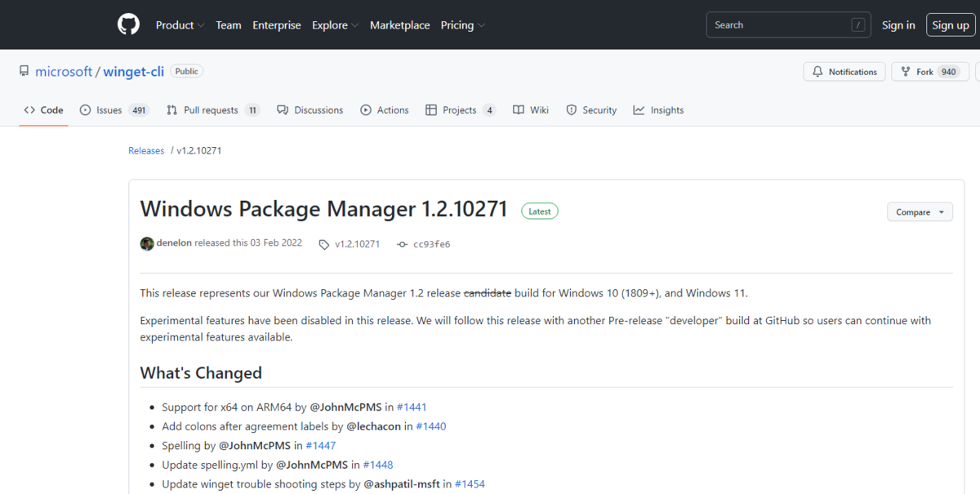Open @JohnMcPMS next to Support for x64
Screen dimensions: 980x494
[x=345, y=407]
